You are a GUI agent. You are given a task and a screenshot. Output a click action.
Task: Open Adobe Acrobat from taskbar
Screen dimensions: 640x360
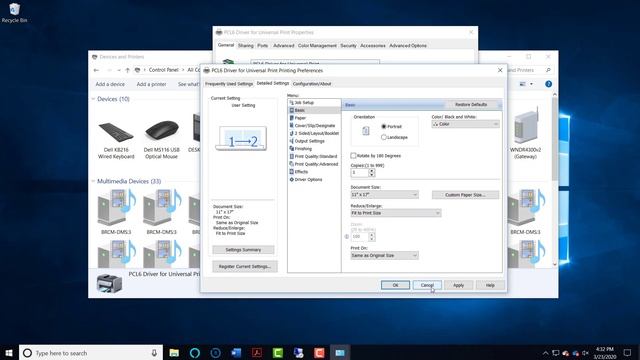pyautogui.click(x=257, y=353)
